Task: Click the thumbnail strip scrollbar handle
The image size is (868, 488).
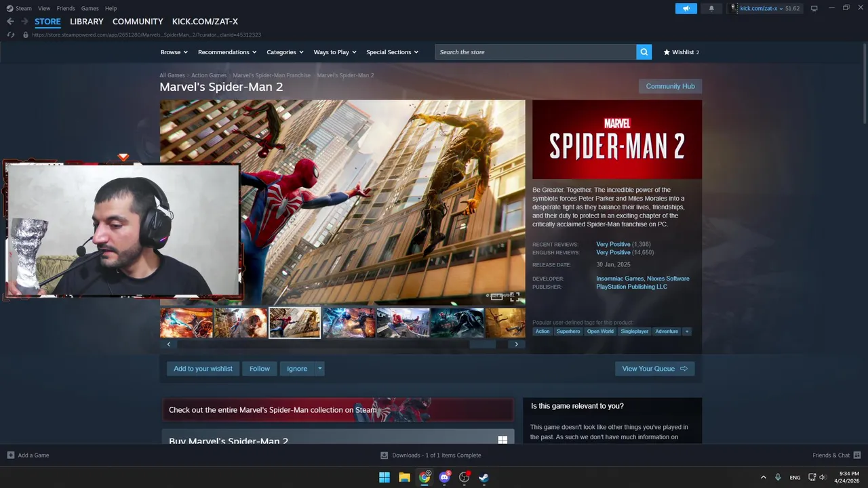Action: point(483,344)
